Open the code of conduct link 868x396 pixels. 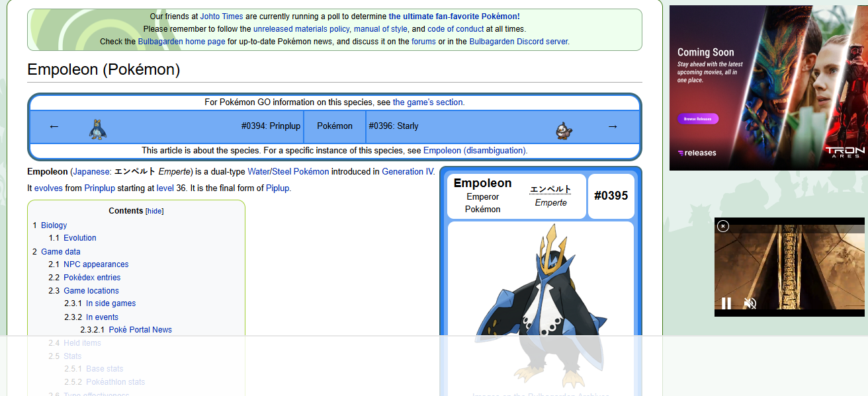click(x=456, y=29)
